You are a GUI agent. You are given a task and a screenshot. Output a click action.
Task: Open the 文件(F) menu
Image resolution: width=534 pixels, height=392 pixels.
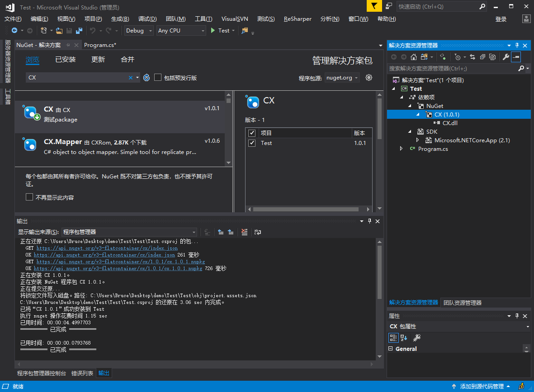(x=13, y=19)
